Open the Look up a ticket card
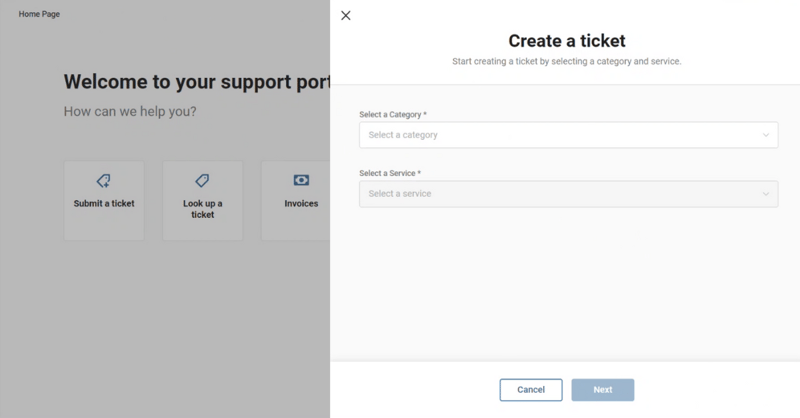 (203, 201)
